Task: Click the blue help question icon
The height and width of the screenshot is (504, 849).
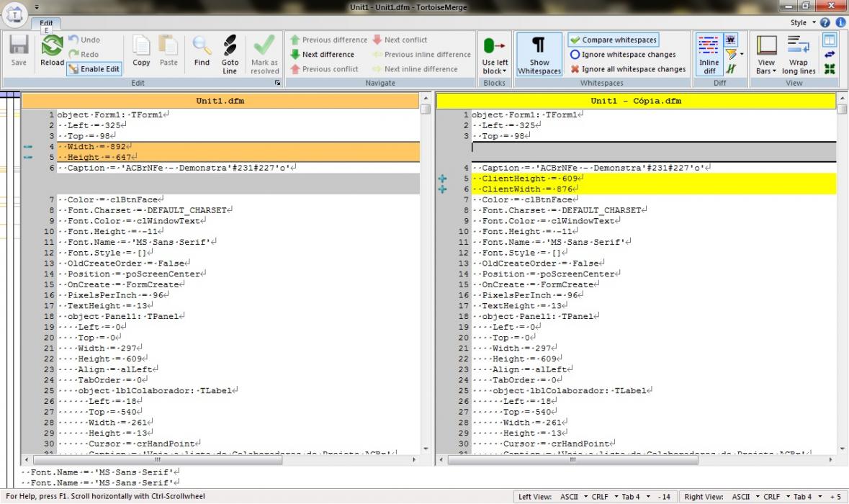Action: pyautogui.click(x=825, y=22)
